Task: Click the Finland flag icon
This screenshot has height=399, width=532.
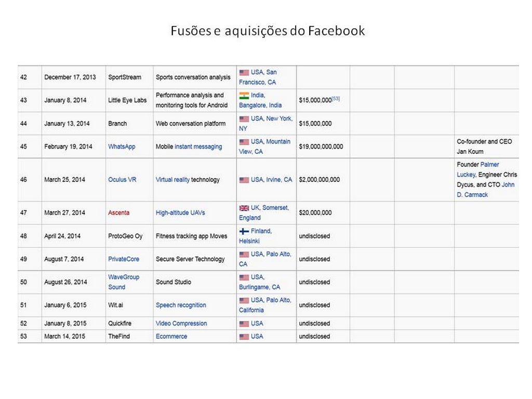Action: (244, 231)
